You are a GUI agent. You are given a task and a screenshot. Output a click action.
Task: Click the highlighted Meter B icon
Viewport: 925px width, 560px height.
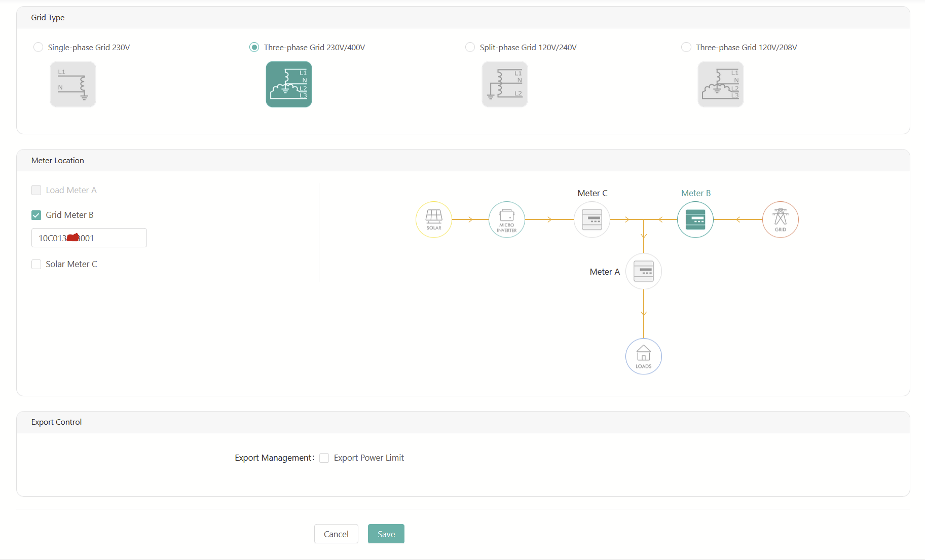[695, 219]
